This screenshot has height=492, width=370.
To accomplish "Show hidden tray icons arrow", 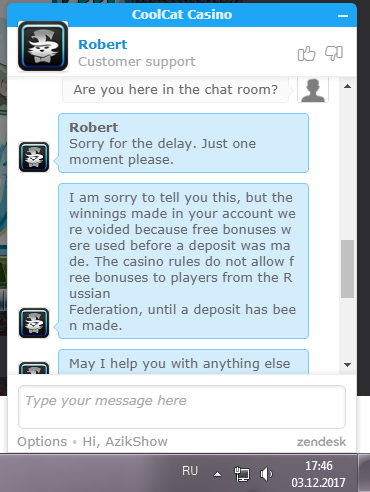I will (217, 474).
